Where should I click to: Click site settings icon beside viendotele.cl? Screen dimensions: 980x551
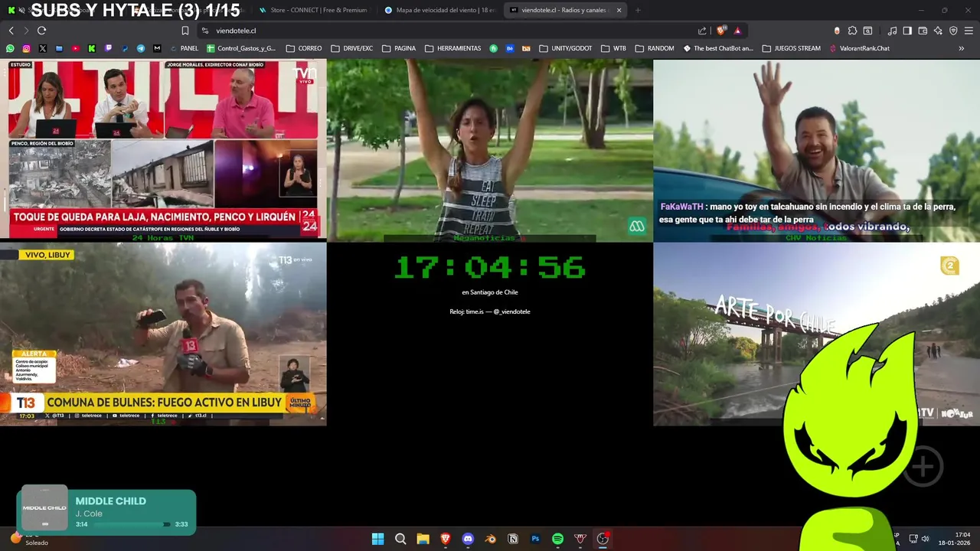click(204, 31)
